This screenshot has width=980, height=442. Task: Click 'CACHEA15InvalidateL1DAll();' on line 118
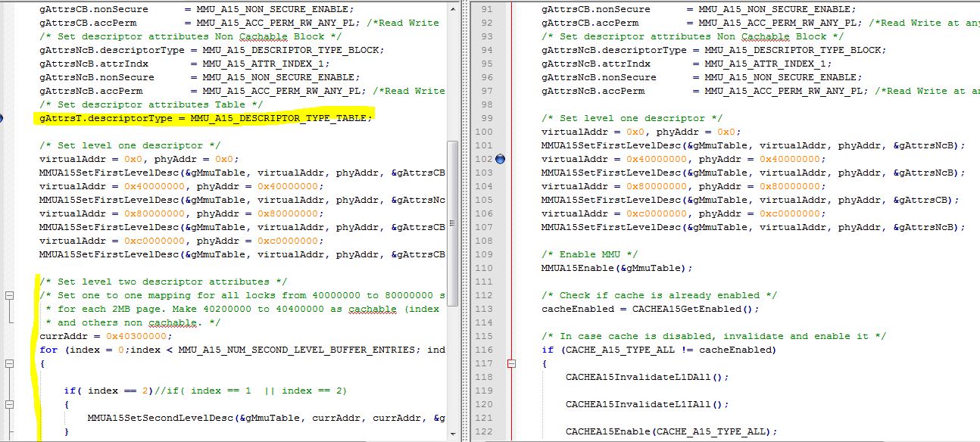pos(647,377)
